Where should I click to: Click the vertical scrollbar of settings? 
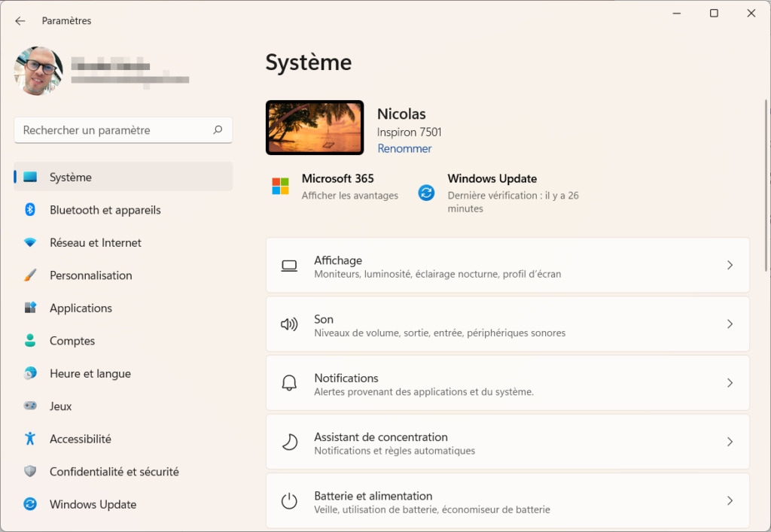766,185
